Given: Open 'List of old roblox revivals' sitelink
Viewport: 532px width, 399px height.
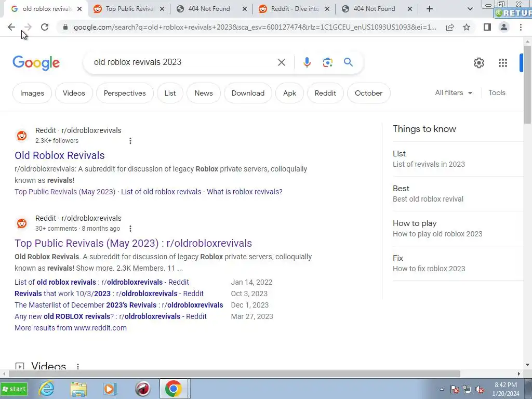Looking at the screenshot, I should coord(161,192).
